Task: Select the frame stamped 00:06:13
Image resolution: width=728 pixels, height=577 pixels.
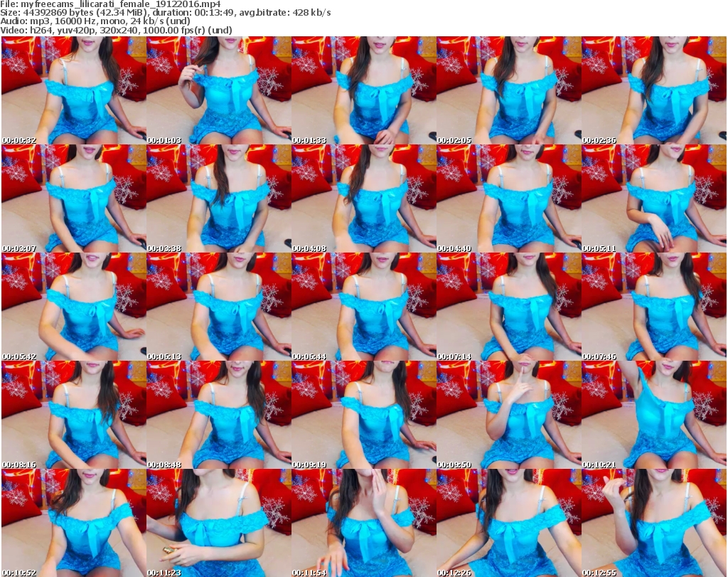Action: coord(219,307)
